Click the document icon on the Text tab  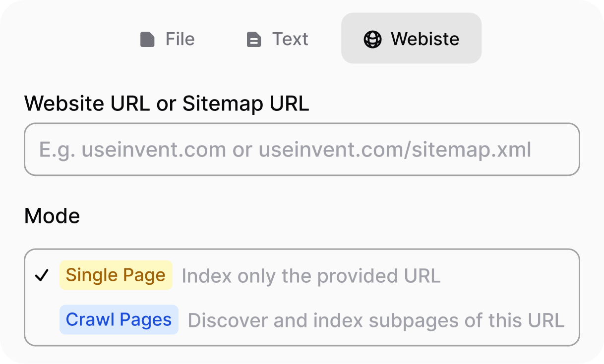[254, 39]
